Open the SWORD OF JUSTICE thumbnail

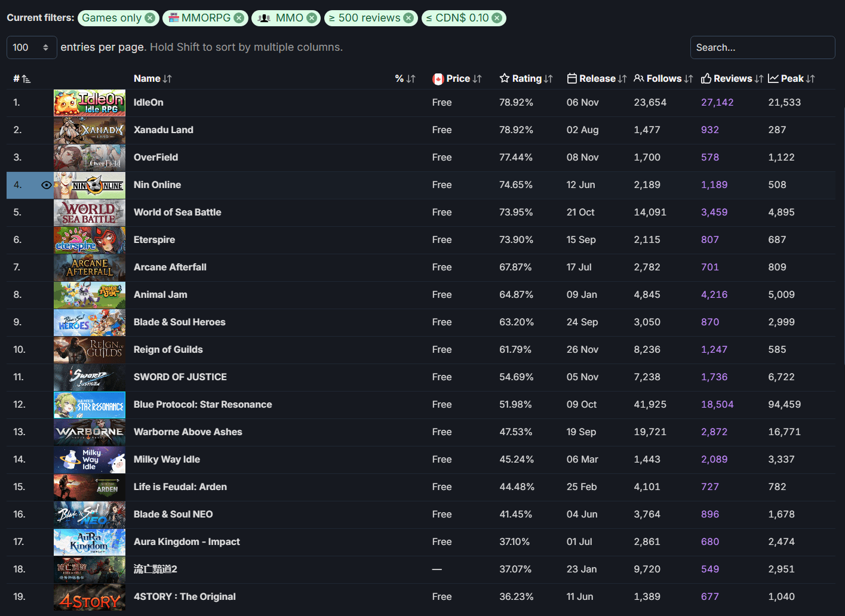click(90, 377)
